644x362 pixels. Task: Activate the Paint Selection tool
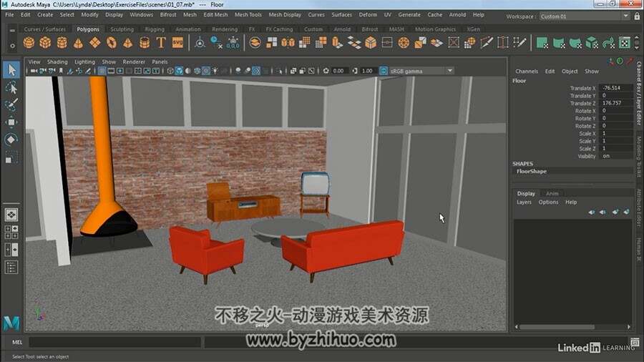click(x=11, y=104)
